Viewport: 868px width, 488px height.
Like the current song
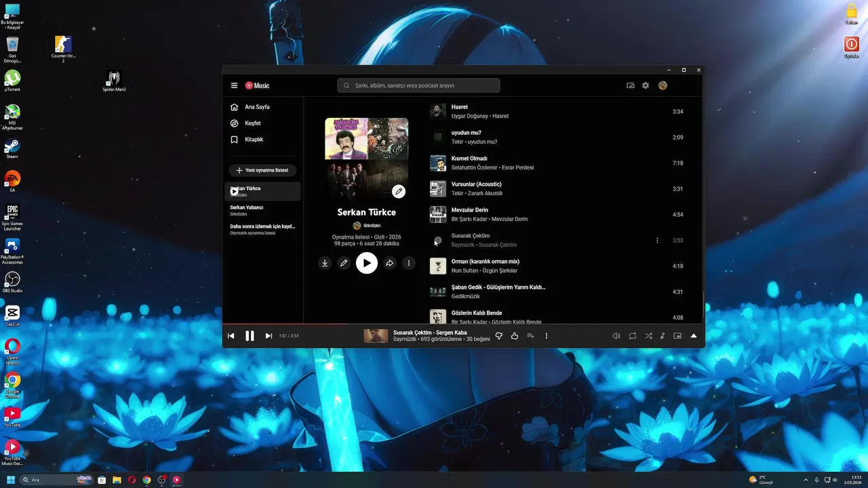(x=515, y=335)
